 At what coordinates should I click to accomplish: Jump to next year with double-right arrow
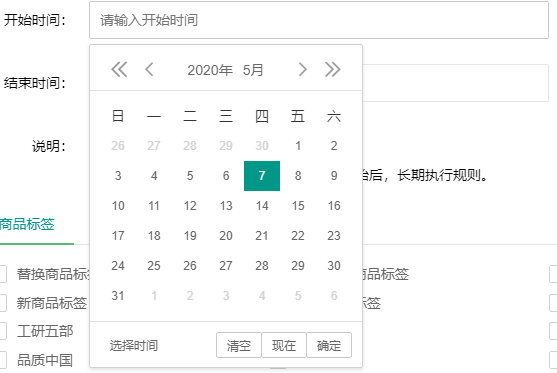pos(332,69)
